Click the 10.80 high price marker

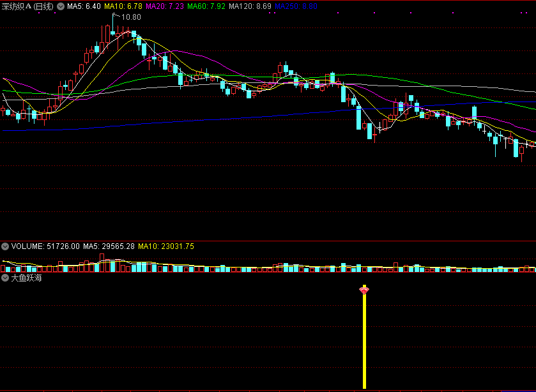tap(131, 17)
